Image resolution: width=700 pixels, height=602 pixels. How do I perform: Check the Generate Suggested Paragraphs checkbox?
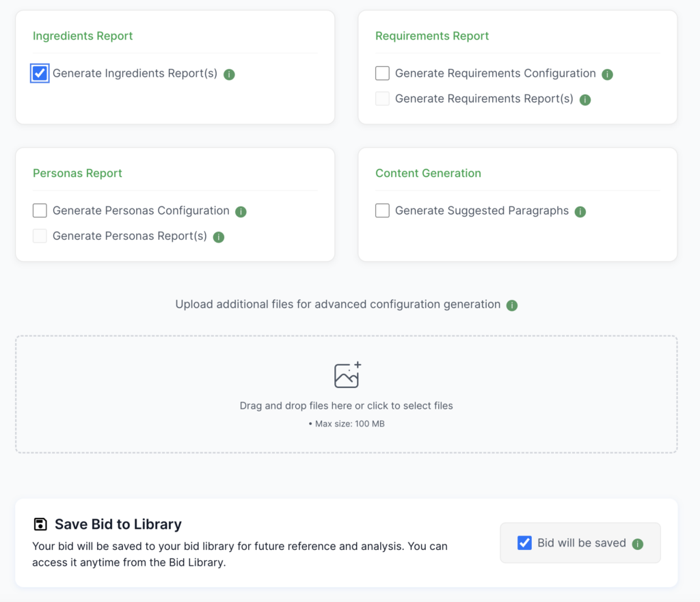[x=382, y=210]
